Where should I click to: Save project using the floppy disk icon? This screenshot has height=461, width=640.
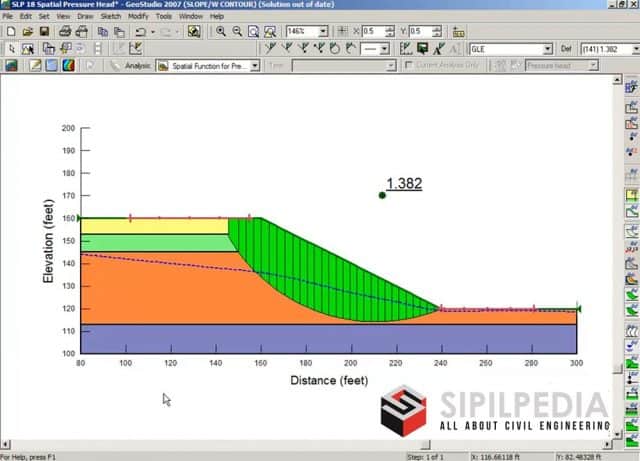(44, 32)
